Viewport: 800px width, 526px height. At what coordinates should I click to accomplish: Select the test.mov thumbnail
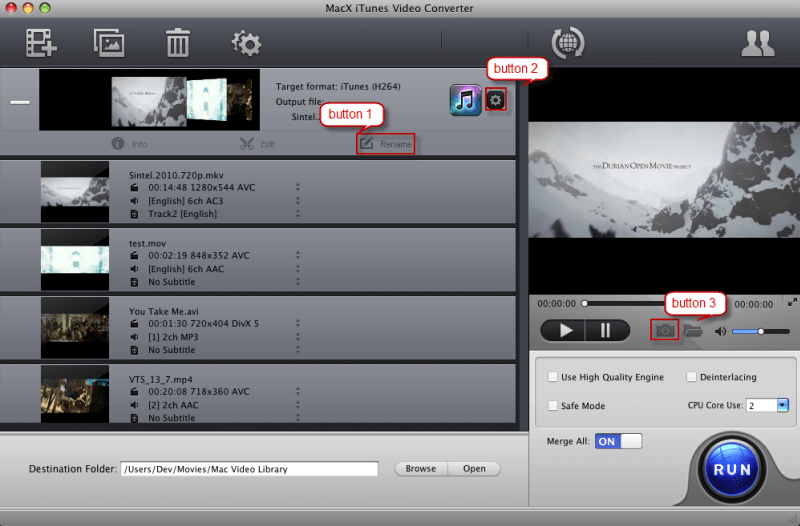click(75, 260)
